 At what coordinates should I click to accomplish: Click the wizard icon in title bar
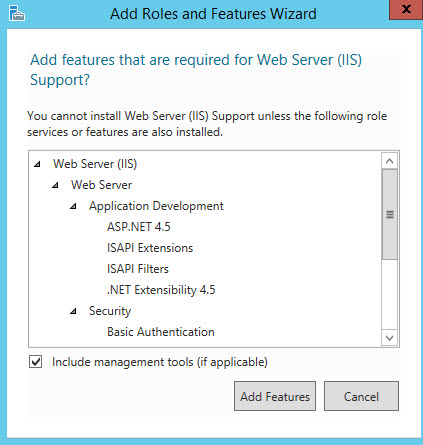coord(16,13)
